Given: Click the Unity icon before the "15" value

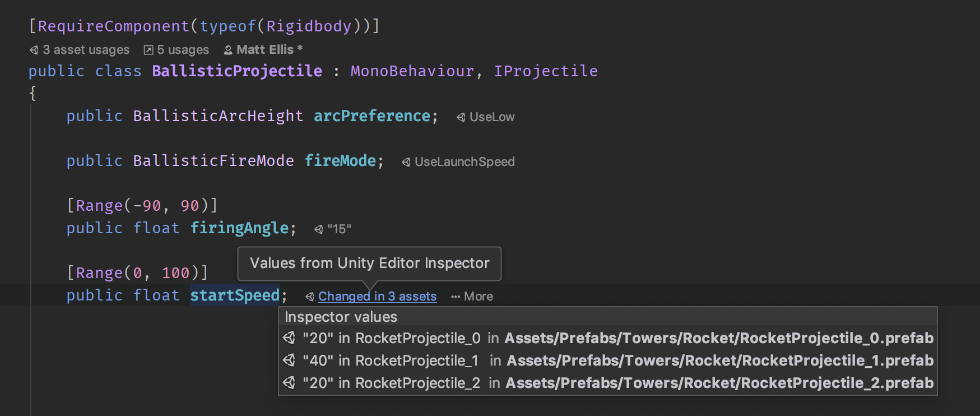Looking at the screenshot, I should pyautogui.click(x=319, y=229).
